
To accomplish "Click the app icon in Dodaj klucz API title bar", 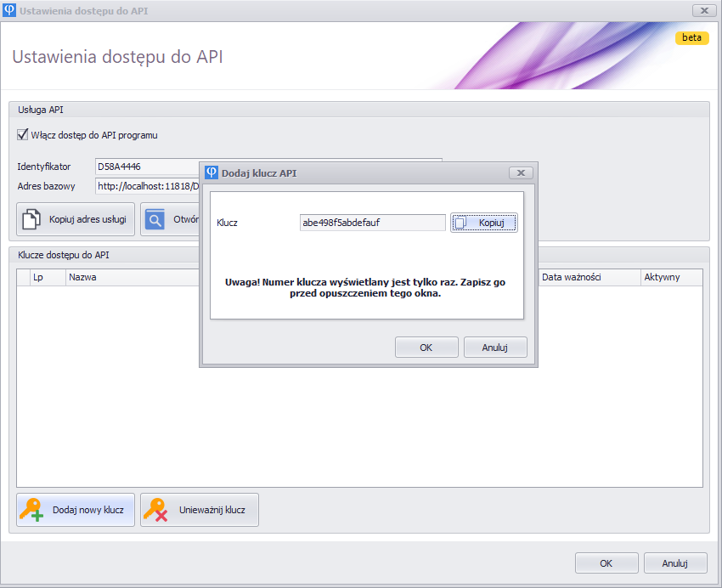I will (x=212, y=172).
